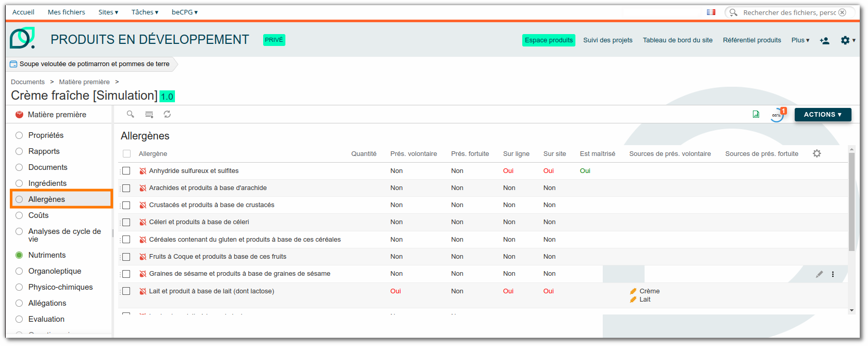Click the search magnifier icon in list toolbar
This screenshot has height=346, width=868.
click(x=131, y=114)
